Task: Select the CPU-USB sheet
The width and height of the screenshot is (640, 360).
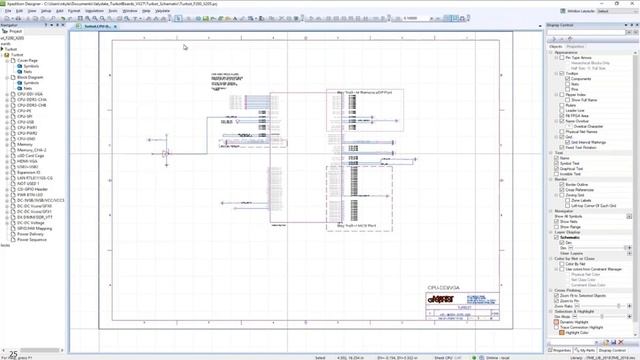Action: tap(25, 122)
